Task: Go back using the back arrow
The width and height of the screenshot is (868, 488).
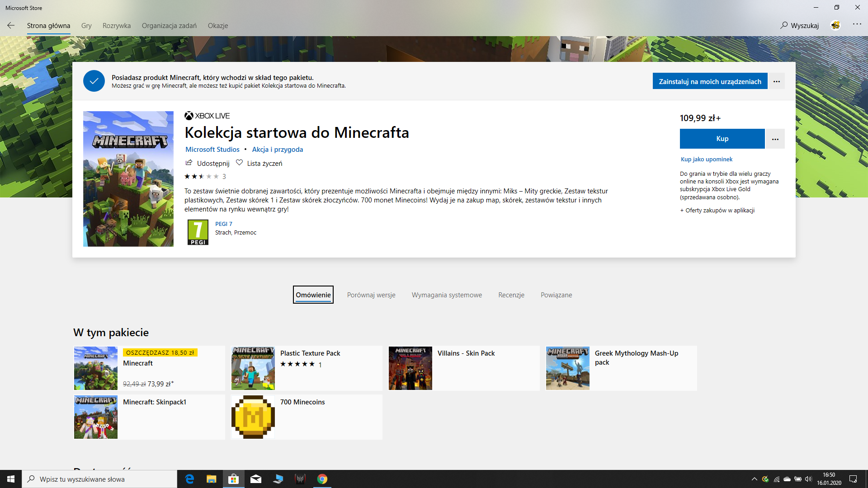Action: (x=11, y=25)
